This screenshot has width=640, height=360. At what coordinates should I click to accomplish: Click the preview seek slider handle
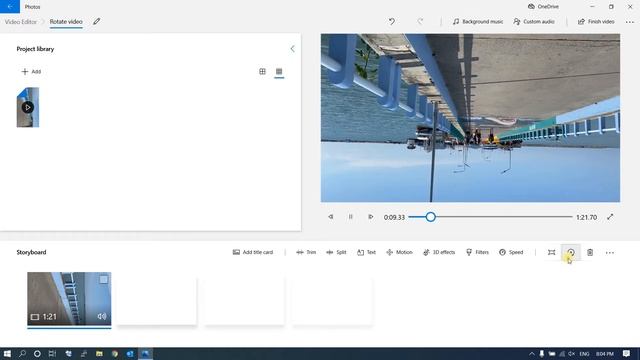point(430,217)
